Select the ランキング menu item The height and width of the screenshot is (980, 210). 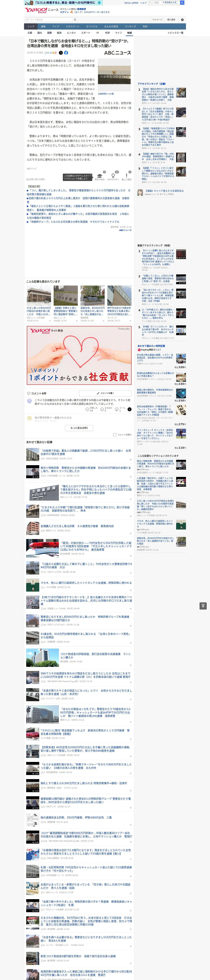130,27
